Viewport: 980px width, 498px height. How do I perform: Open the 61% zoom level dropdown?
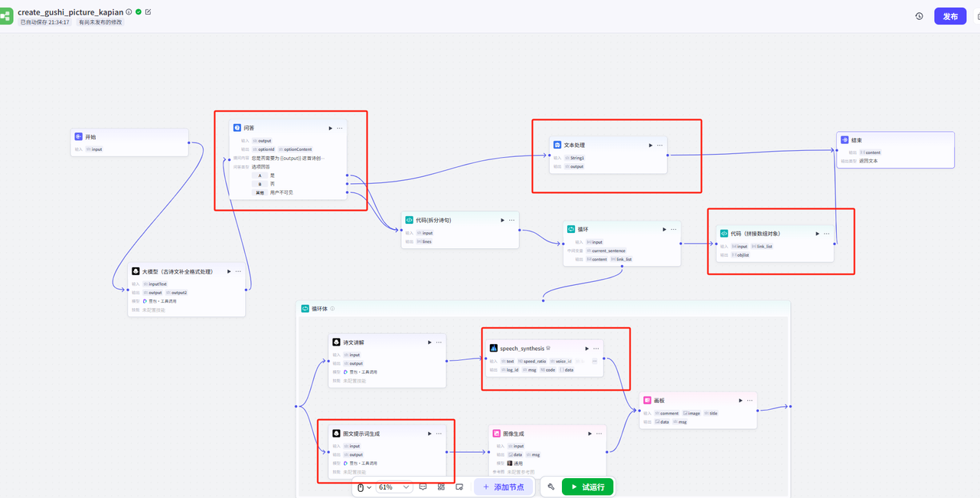[394, 487]
